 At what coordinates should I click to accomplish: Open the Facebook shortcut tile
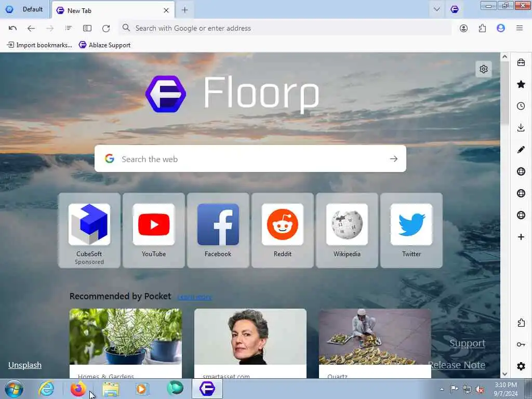click(x=218, y=230)
